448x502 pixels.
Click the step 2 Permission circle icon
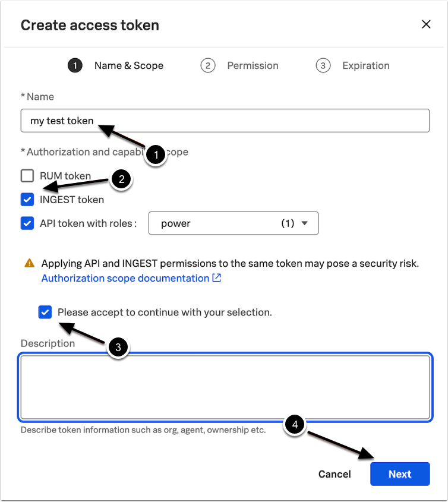[207, 65]
